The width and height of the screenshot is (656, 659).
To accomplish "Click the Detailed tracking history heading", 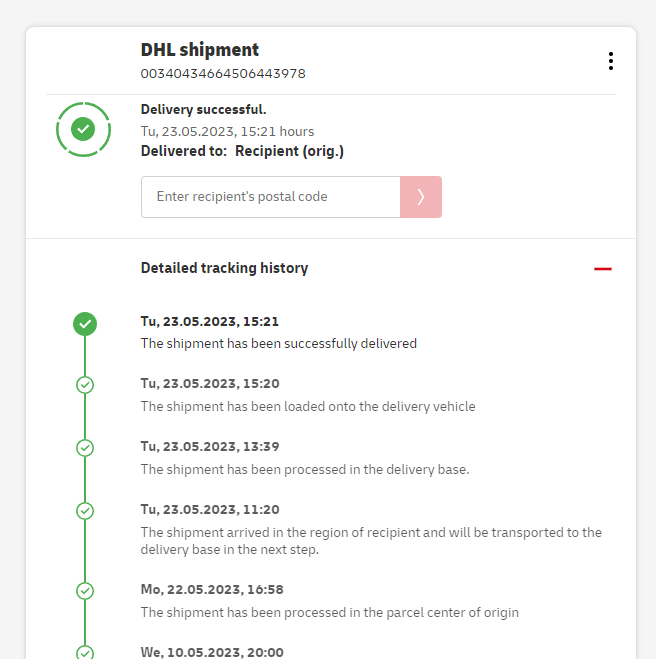I will tap(224, 268).
